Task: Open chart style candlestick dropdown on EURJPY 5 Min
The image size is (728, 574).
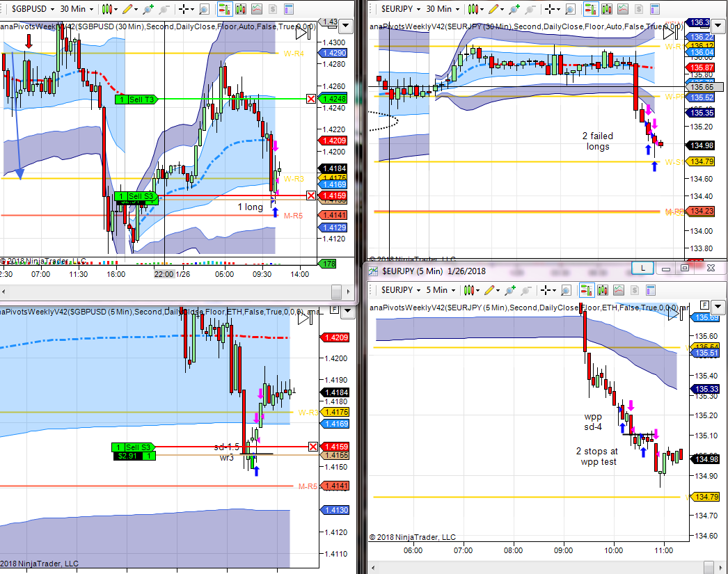Action: pos(472,291)
